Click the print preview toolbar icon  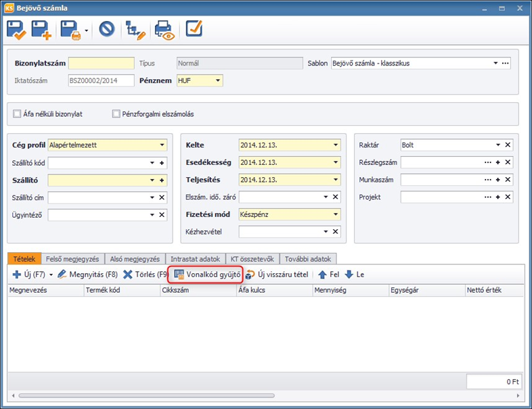(x=164, y=30)
